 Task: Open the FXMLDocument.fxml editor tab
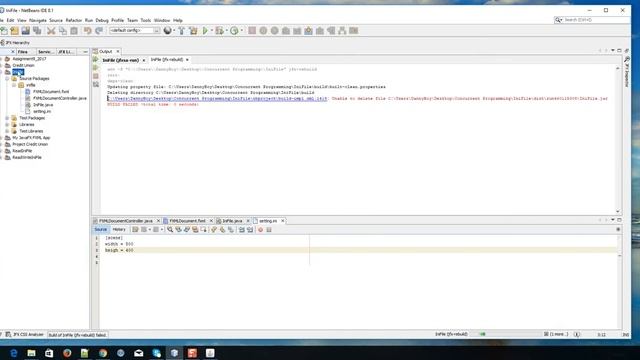coord(187,221)
